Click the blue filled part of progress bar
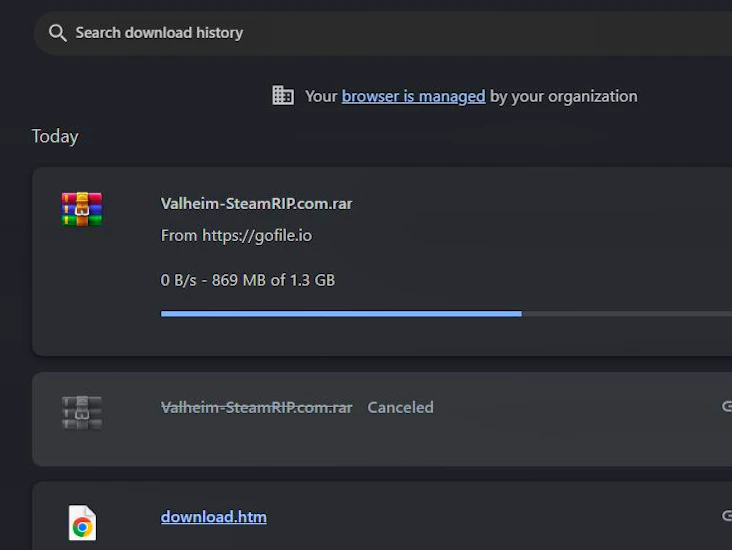 click(340, 314)
